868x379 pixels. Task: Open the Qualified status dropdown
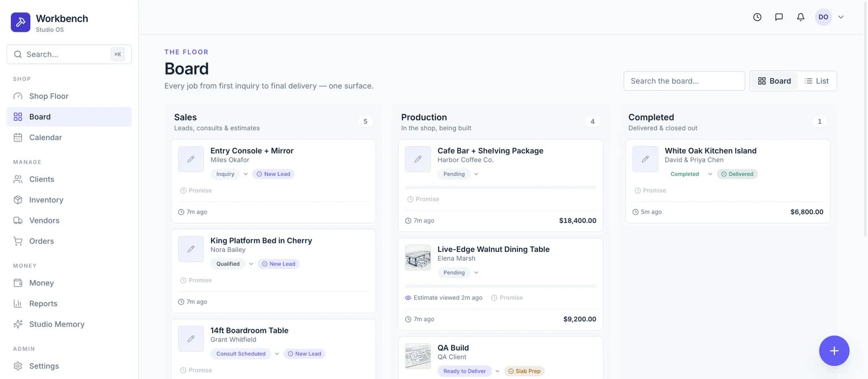[232, 264]
